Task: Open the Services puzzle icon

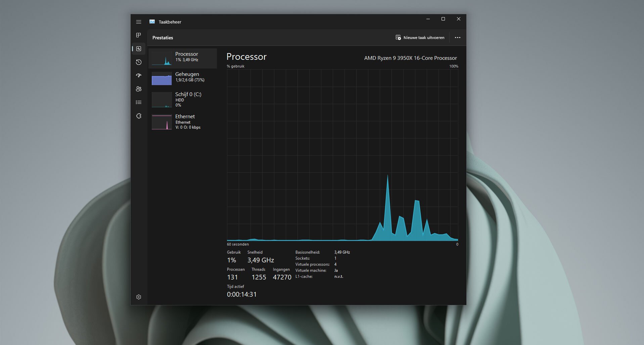Action: click(139, 116)
